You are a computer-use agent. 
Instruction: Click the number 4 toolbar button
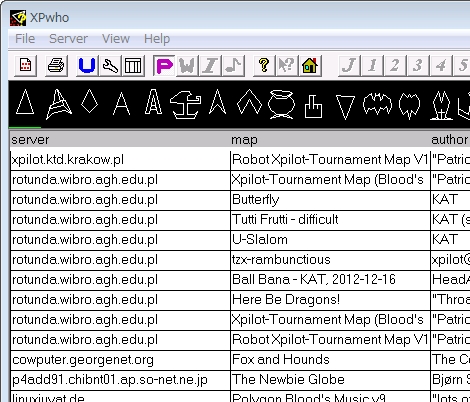[x=441, y=65]
